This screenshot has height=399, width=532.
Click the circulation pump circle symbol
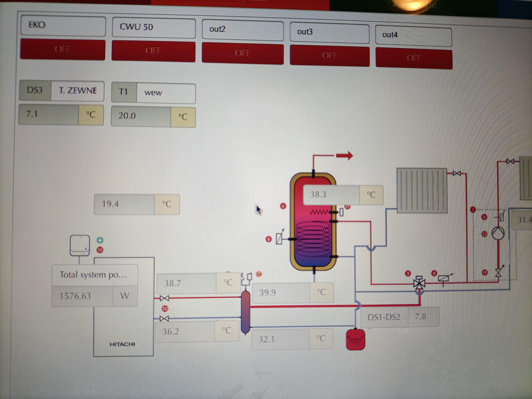[498, 233]
